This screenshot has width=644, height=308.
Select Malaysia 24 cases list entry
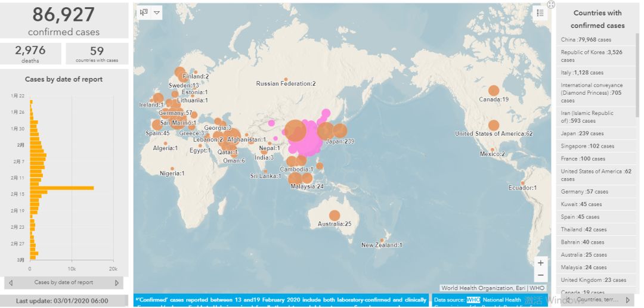tap(596, 267)
